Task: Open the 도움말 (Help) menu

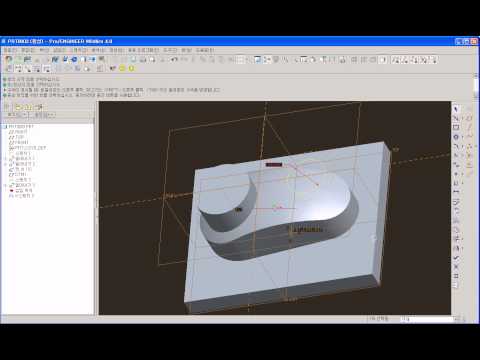Action: click(x=205, y=50)
